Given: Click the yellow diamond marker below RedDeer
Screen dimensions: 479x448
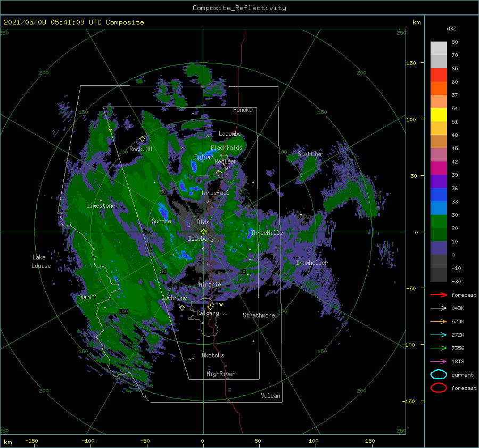Looking at the screenshot, I should pyautogui.click(x=219, y=173).
